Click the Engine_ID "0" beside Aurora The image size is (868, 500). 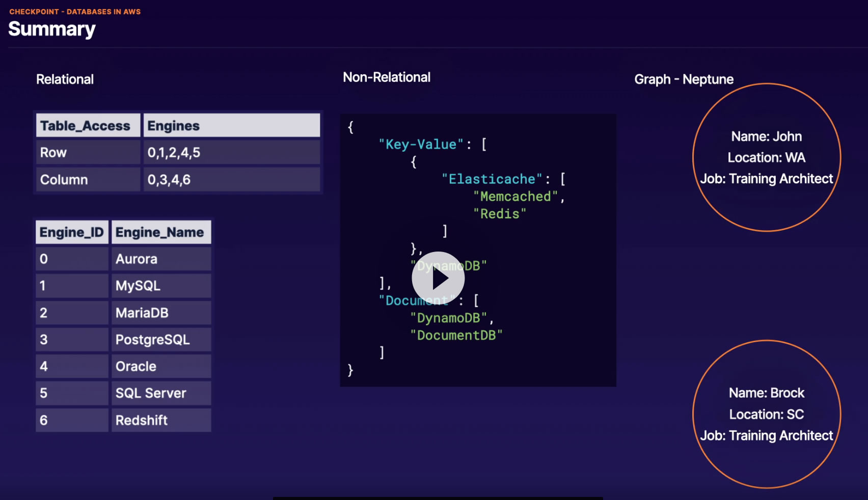[72, 259]
